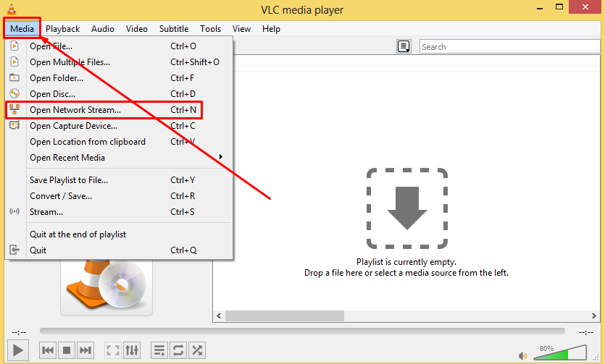Expand Open Recent Media submenu
This screenshot has height=364, width=605.
click(x=118, y=158)
